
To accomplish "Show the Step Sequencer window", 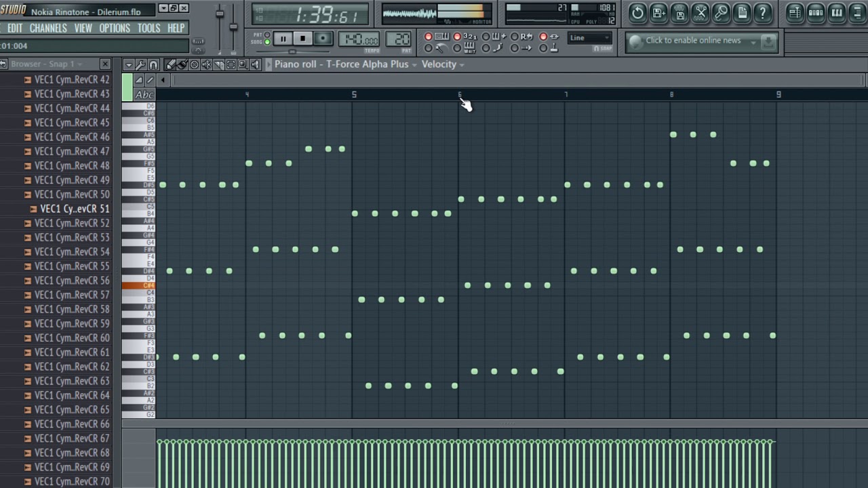I will (x=816, y=12).
